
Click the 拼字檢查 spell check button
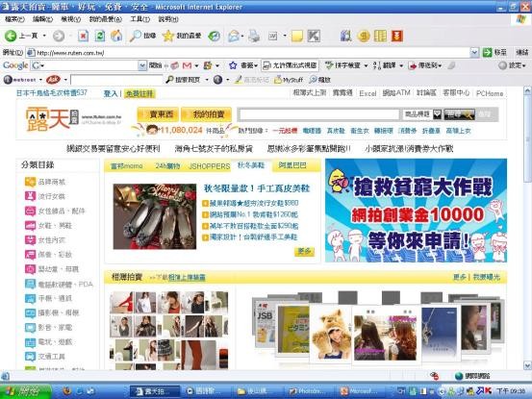coord(342,65)
